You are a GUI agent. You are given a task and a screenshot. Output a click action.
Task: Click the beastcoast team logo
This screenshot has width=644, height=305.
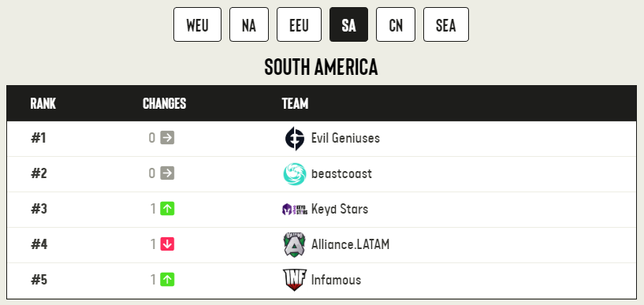295,174
